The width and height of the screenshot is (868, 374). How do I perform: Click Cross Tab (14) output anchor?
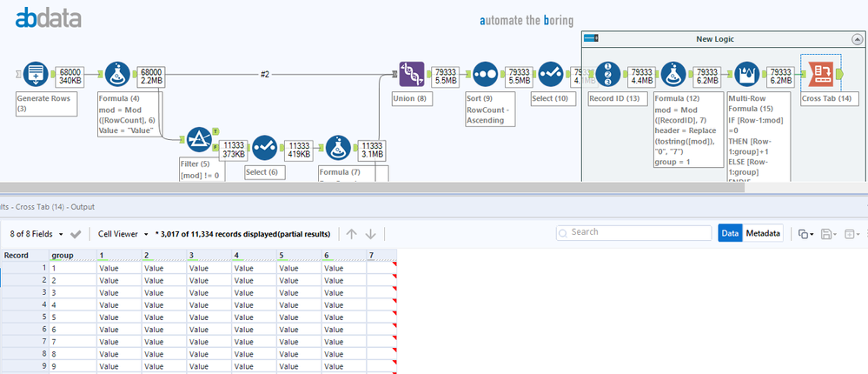click(839, 74)
